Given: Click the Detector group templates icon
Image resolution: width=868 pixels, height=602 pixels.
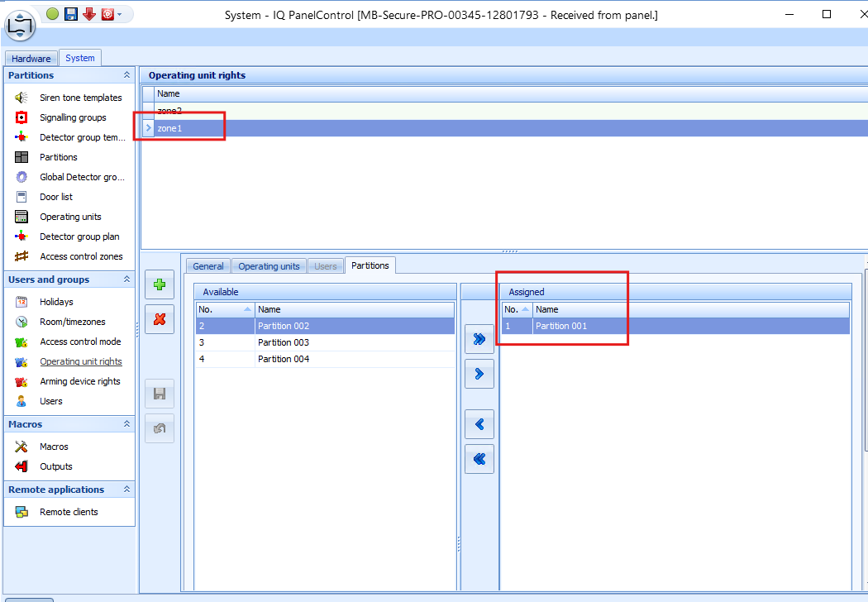Looking at the screenshot, I should (21, 137).
